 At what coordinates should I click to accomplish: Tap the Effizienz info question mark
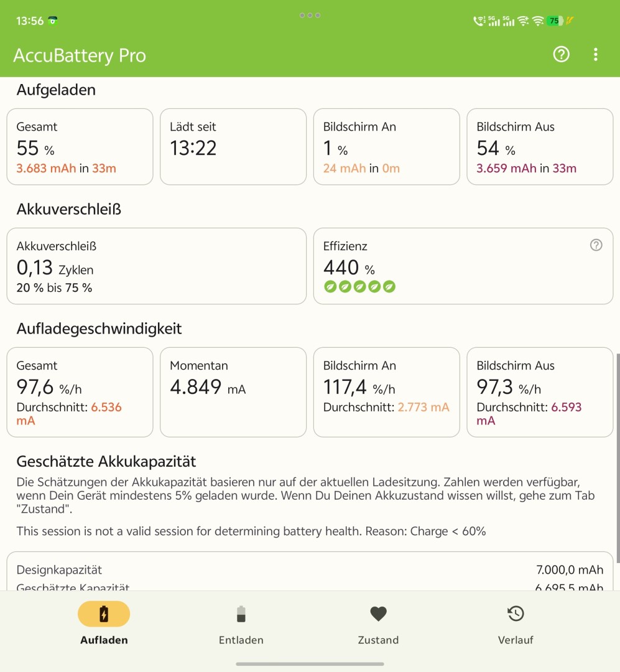click(x=596, y=245)
